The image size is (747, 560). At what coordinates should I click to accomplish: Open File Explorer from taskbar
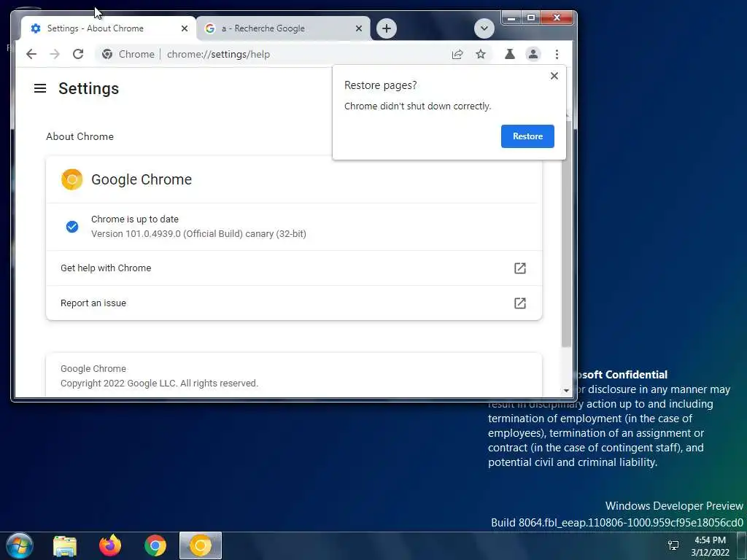pos(65,546)
